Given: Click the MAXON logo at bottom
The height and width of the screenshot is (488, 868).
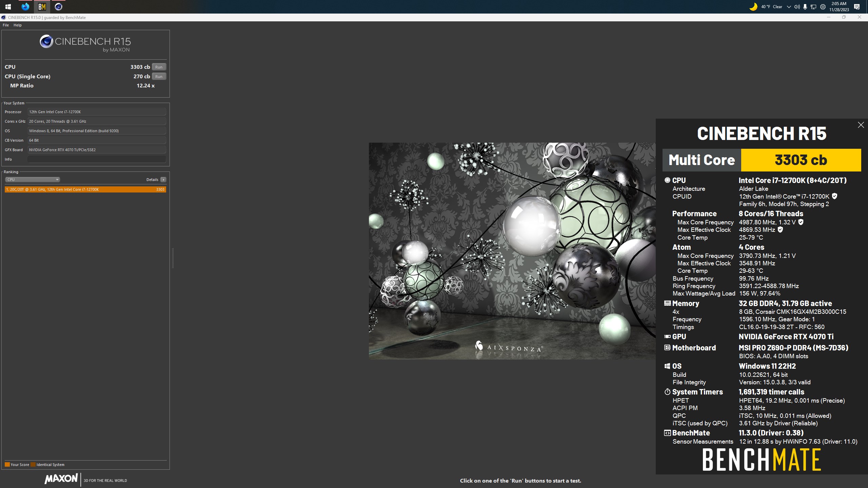Looking at the screenshot, I should point(61,479).
